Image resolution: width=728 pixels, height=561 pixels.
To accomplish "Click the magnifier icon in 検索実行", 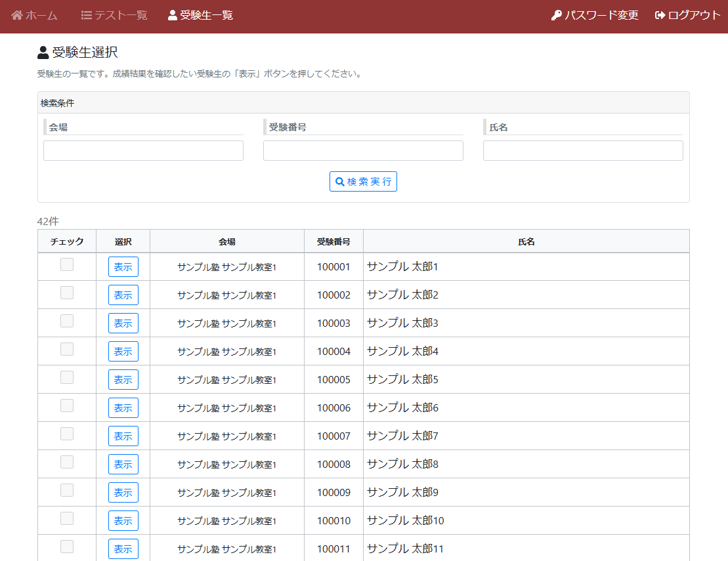I will (x=340, y=182).
